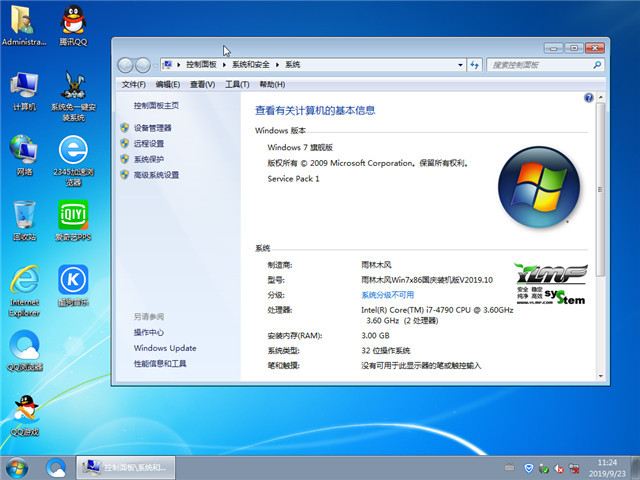
Task: Click 系统分级不可用 link
Action: point(387,295)
